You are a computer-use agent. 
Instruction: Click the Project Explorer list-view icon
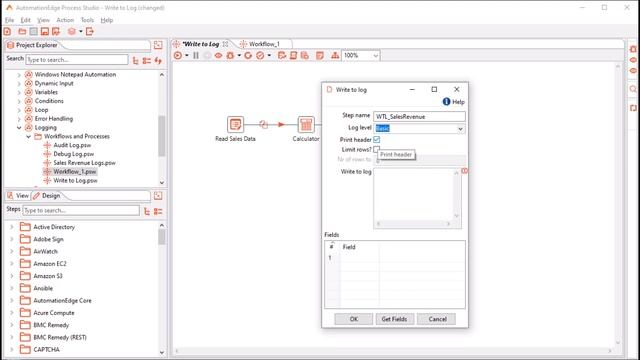(147, 61)
